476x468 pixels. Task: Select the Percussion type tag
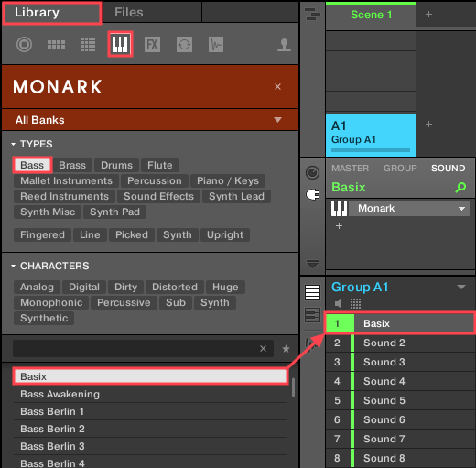point(155,180)
